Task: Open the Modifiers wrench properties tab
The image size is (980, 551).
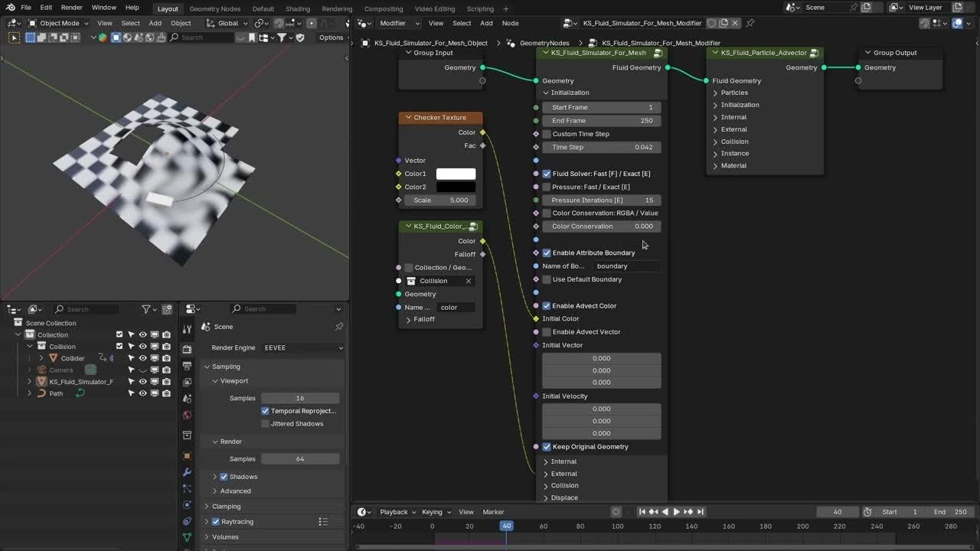Action: [187, 472]
